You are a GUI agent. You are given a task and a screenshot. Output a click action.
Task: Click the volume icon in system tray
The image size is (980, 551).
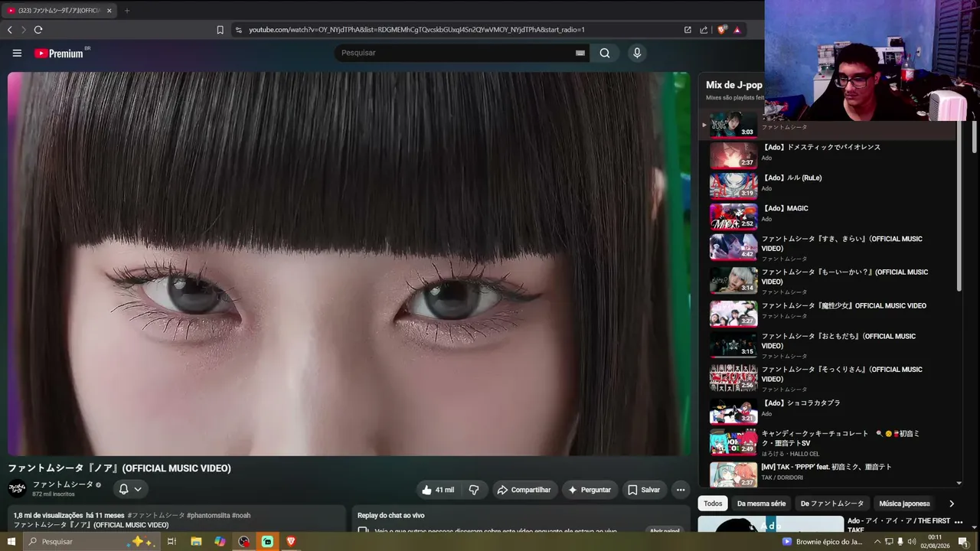[x=912, y=542]
